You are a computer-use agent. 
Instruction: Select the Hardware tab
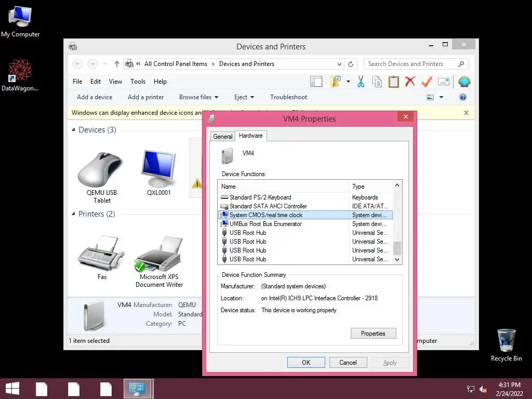pyautogui.click(x=251, y=136)
